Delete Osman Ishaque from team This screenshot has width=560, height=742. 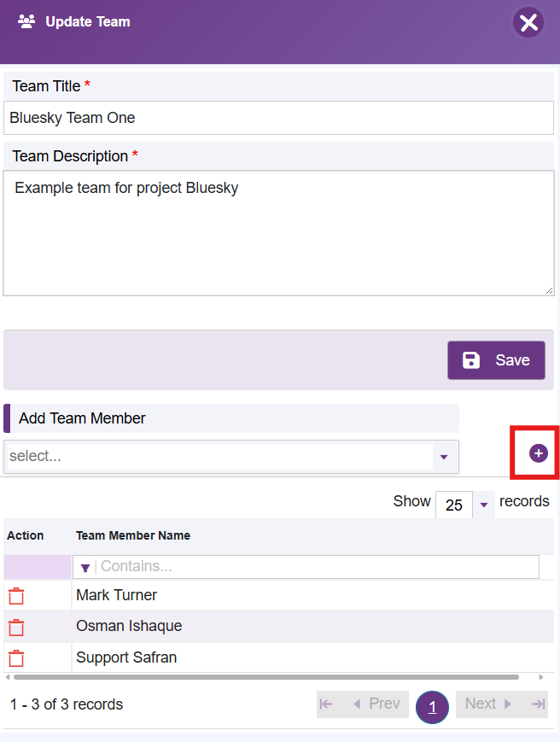[16, 627]
